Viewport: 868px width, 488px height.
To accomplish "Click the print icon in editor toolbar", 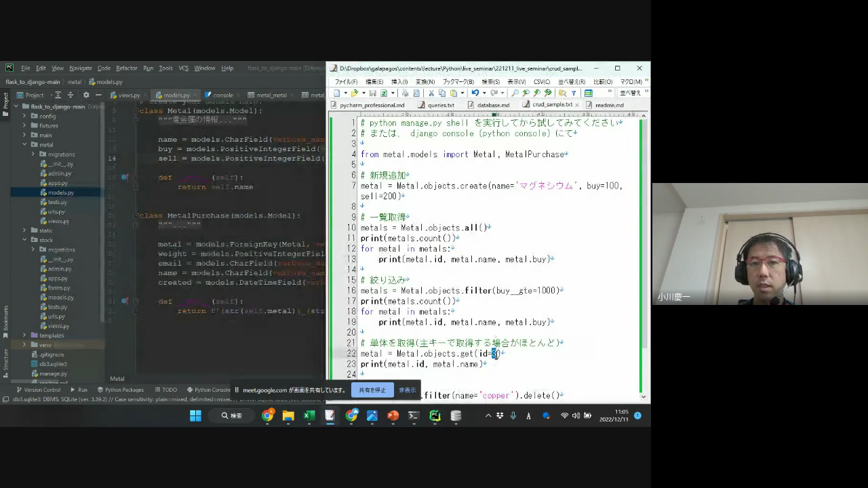I will click(x=405, y=93).
